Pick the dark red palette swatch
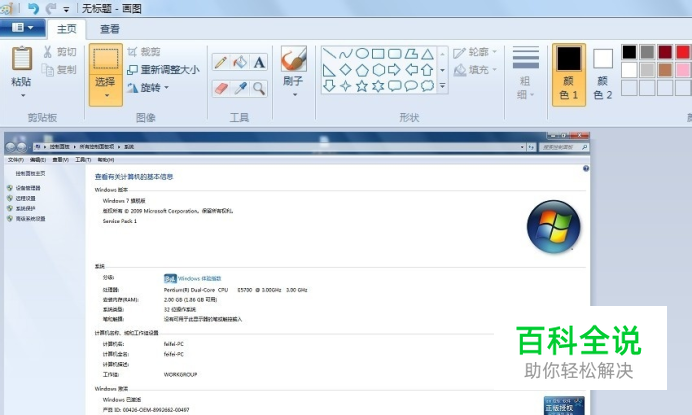 665,52
